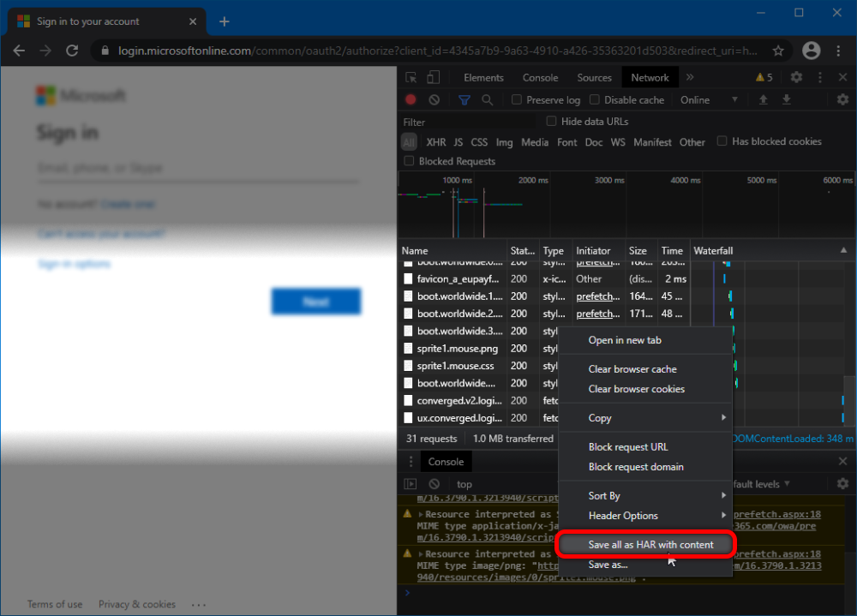857x616 pixels.
Task: Show more DevTools tabs chevron
Action: point(690,78)
